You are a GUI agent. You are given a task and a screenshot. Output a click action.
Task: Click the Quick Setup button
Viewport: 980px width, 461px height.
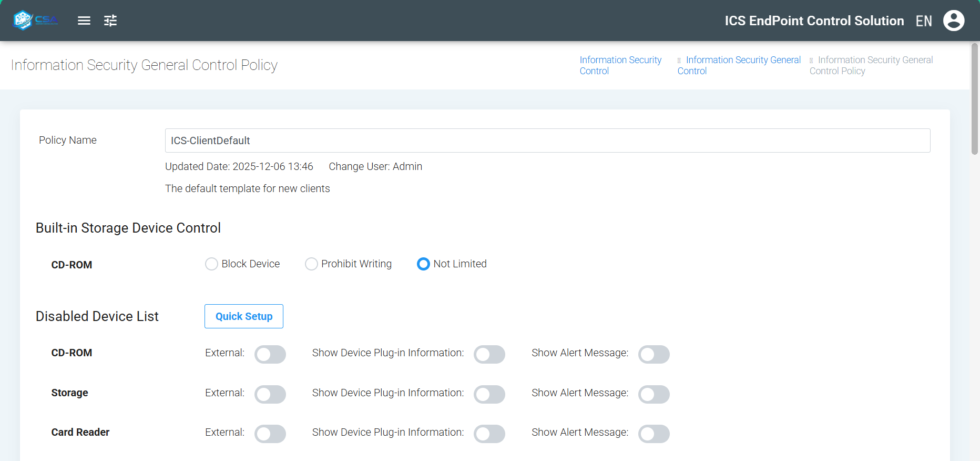coord(244,316)
